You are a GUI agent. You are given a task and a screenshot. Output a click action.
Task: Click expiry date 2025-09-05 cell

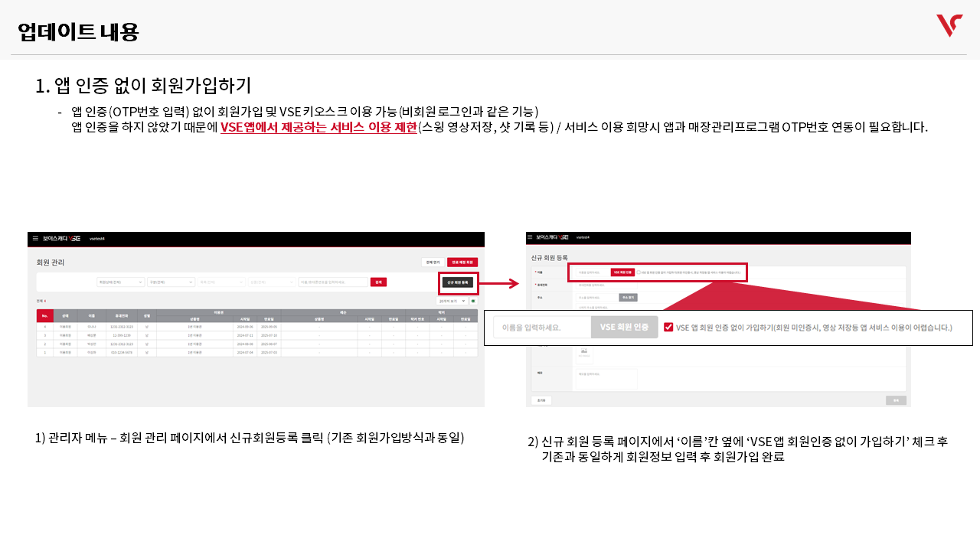[x=269, y=327]
